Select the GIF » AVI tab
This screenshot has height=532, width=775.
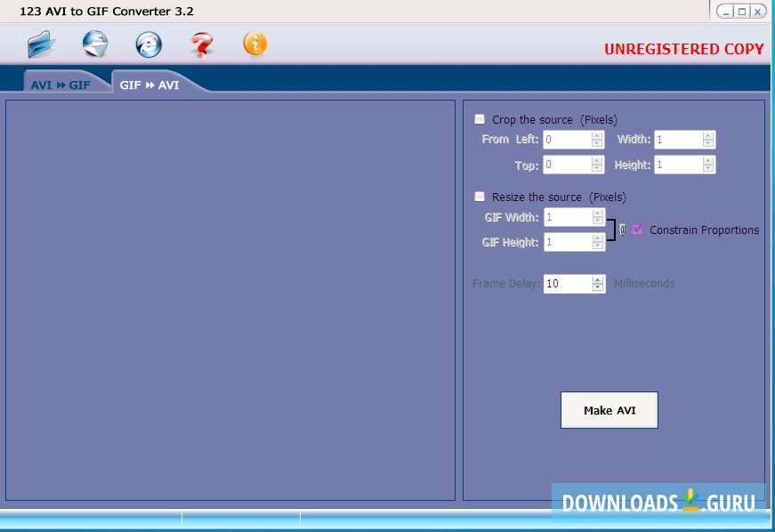click(149, 85)
